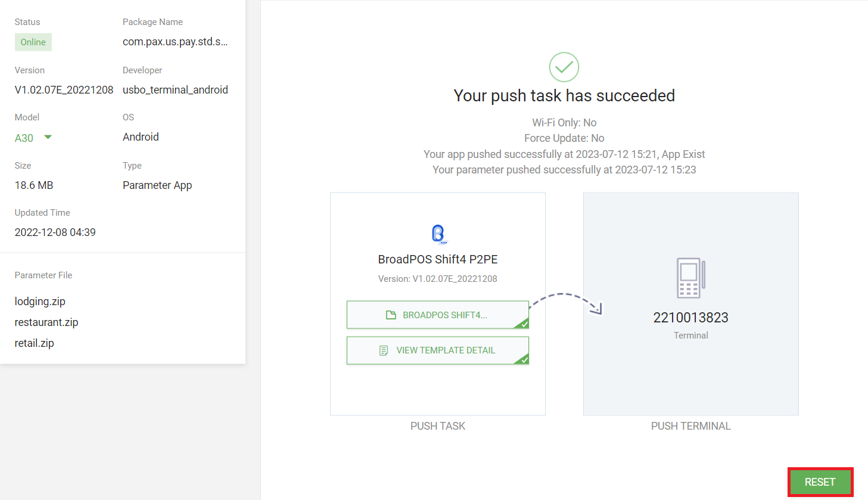Open the A30 model selector
The image size is (868, 500).
tap(24, 138)
